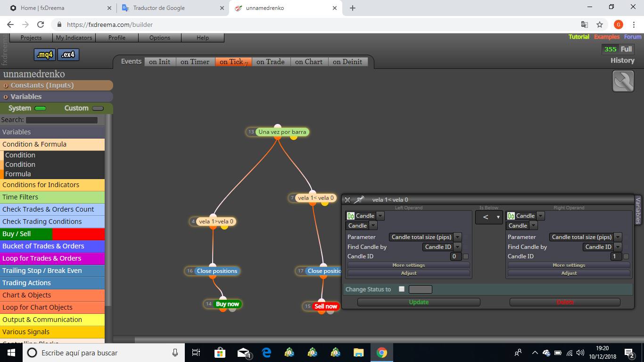Toggle the Custom blocks switch

pos(98,108)
